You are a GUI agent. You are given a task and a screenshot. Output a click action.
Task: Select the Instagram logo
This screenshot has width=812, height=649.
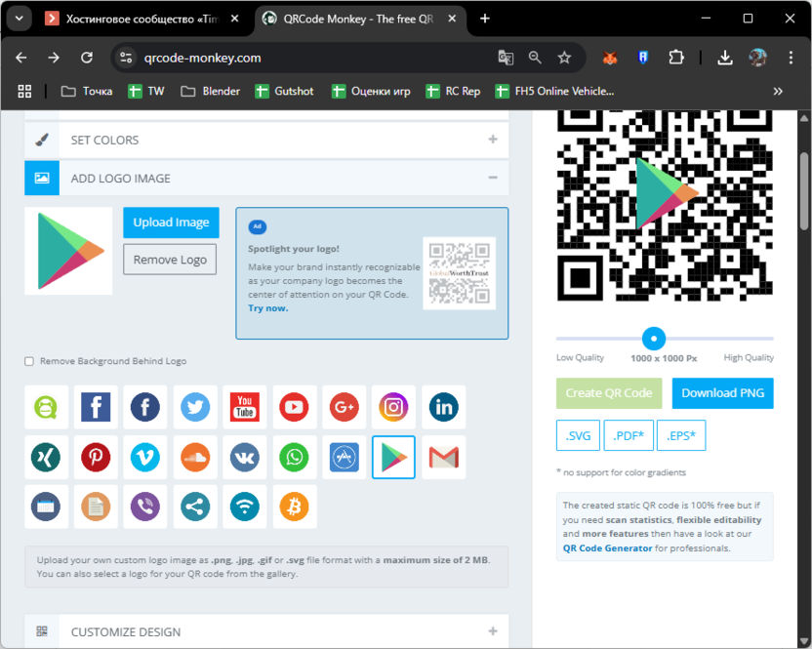click(x=393, y=407)
